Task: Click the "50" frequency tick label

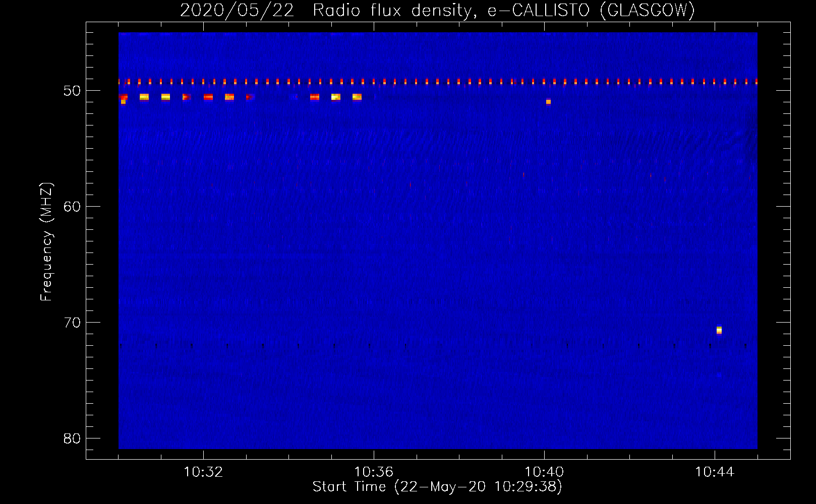Action: [72, 91]
